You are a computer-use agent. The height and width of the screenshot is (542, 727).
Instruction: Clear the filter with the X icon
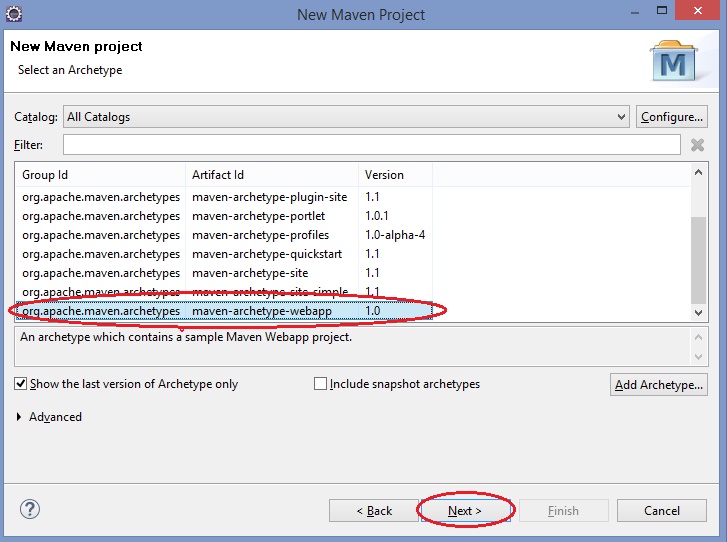click(697, 145)
